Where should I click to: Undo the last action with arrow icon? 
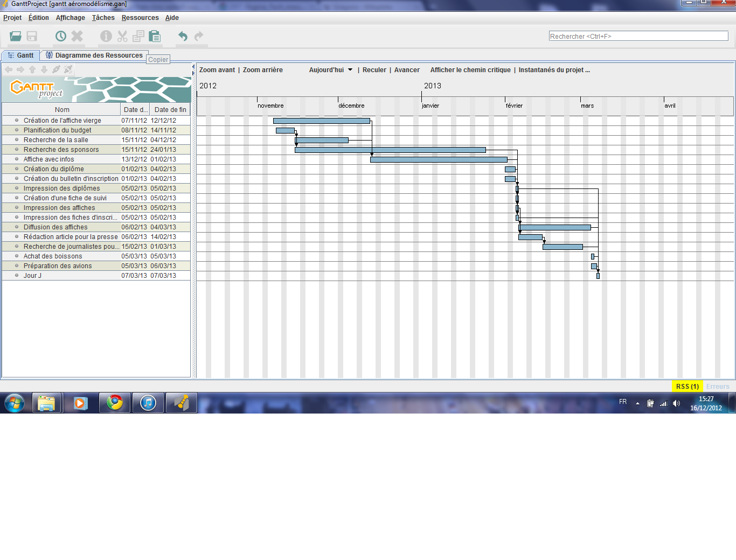(183, 36)
